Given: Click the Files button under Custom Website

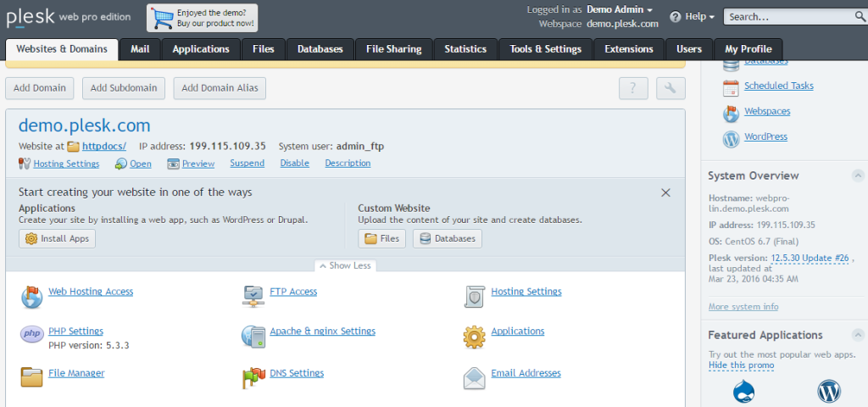Looking at the screenshot, I should coord(382,238).
